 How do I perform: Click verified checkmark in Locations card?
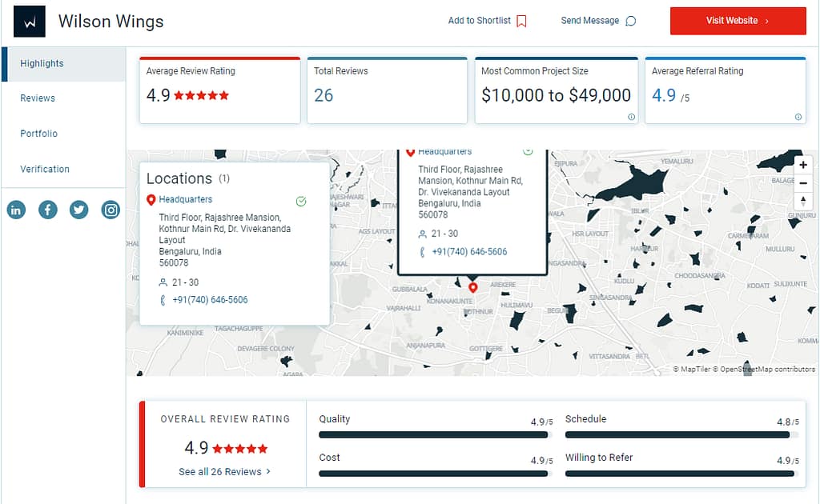(301, 201)
